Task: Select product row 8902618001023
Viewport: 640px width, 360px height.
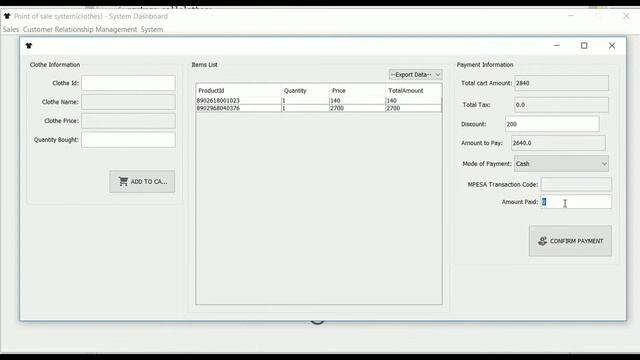Action: (319, 100)
